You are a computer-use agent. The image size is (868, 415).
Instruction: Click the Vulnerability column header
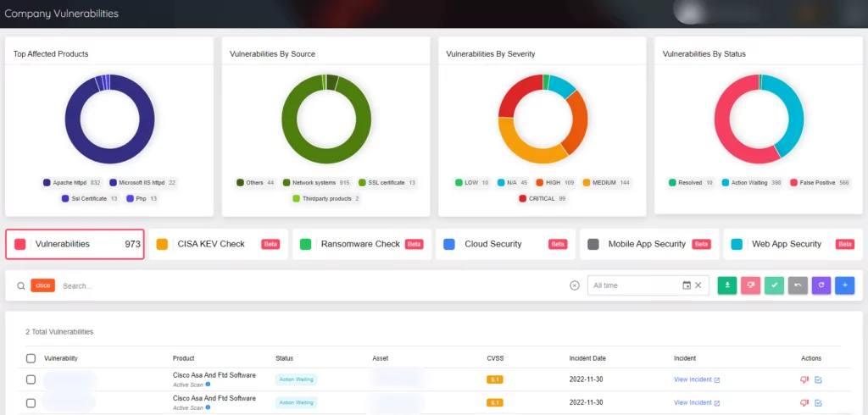61,358
